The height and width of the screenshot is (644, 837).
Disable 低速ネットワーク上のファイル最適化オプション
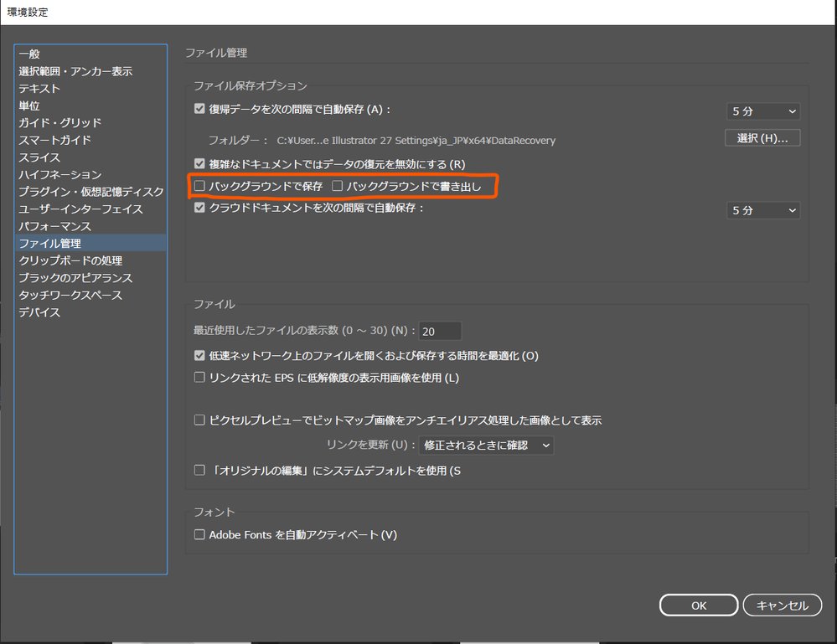(199, 356)
